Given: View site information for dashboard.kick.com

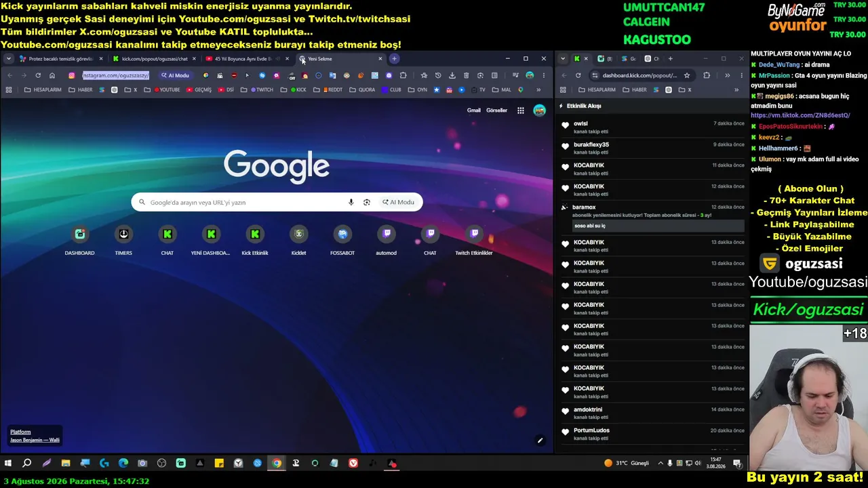Looking at the screenshot, I should click(x=595, y=75).
